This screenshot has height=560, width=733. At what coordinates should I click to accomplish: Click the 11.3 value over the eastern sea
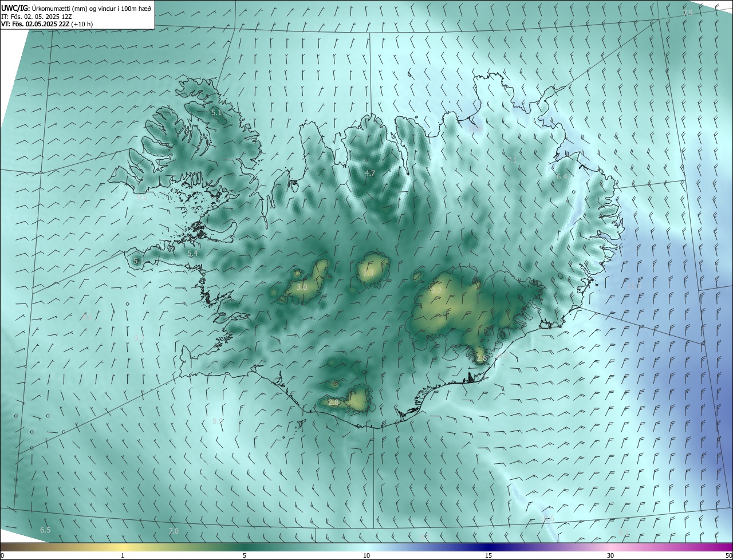(x=633, y=286)
